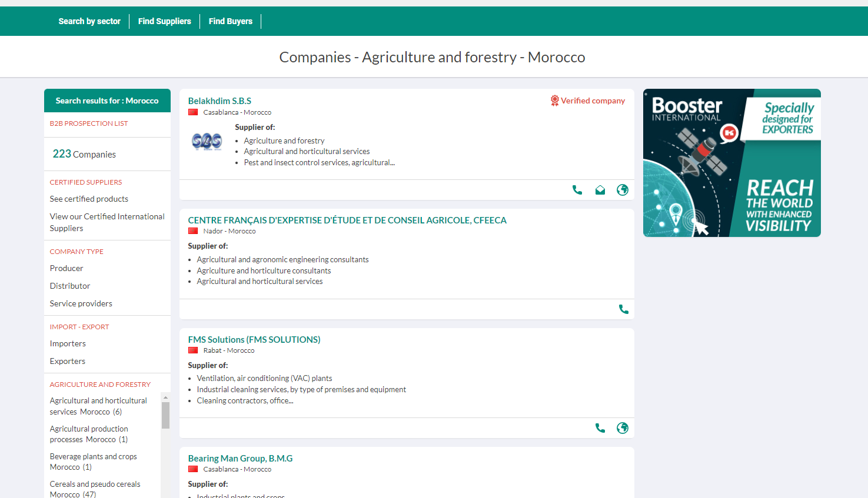Screen dimensions: 868x498
Task: Click scroll up arrow in category list
Action: [165, 397]
